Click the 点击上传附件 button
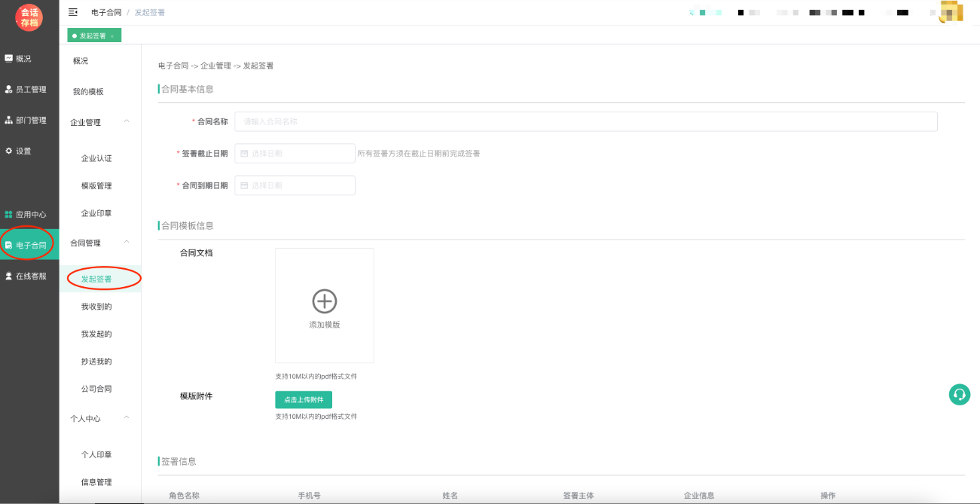This screenshot has width=980, height=504. [304, 400]
